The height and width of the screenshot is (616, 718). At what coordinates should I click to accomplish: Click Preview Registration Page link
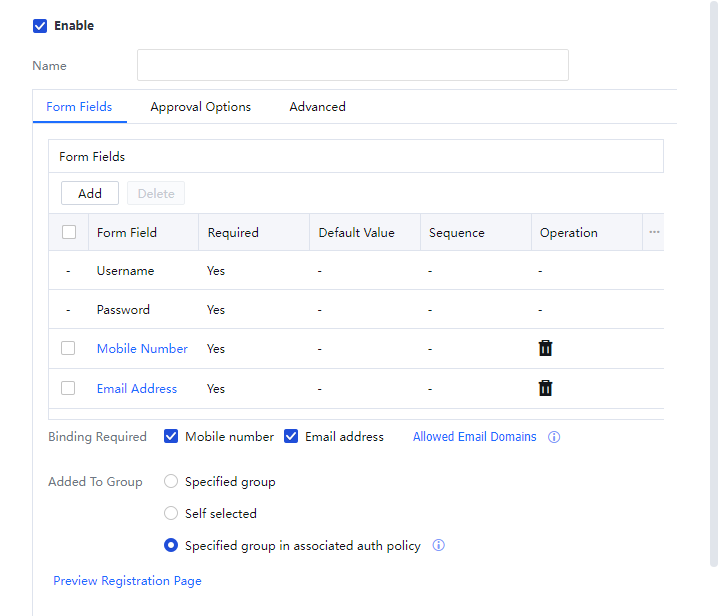(127, 581)
